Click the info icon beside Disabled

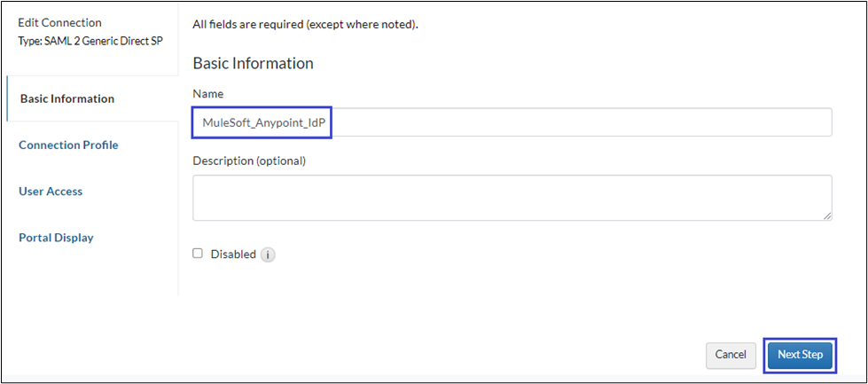click(268, 255)
